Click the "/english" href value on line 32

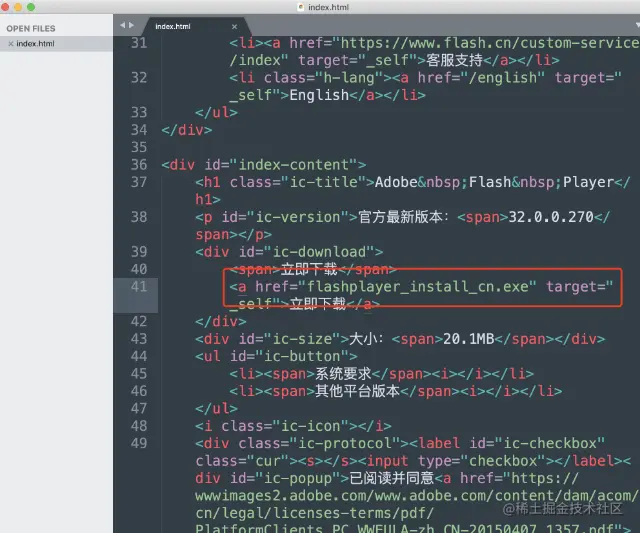[506, 78]
